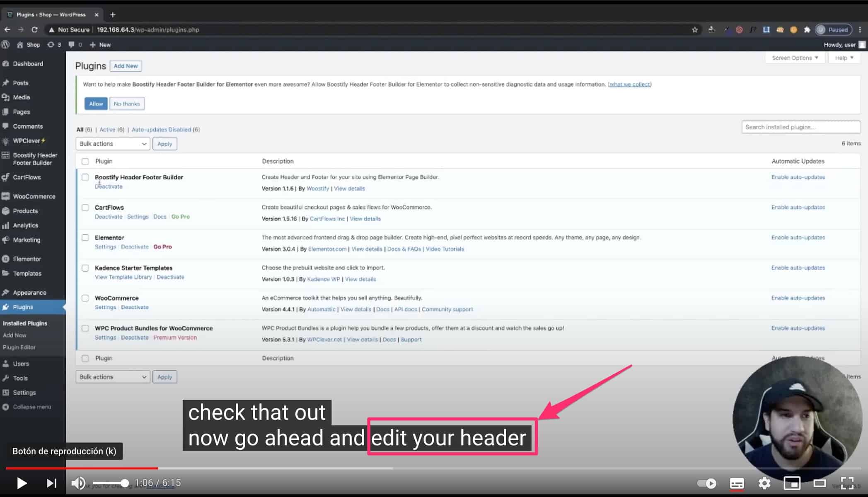Click the Add New plugin button
The image size is (868, 497).
click(126, 66)
